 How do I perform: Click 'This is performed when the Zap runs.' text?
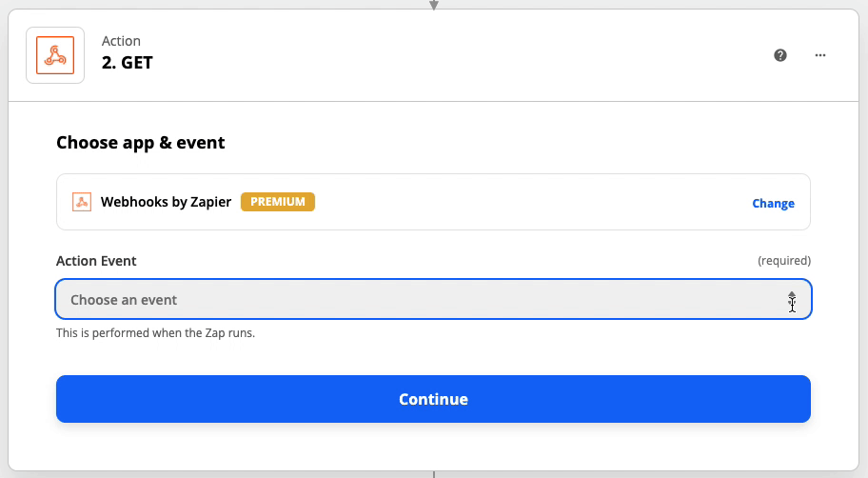coord(155,333)
